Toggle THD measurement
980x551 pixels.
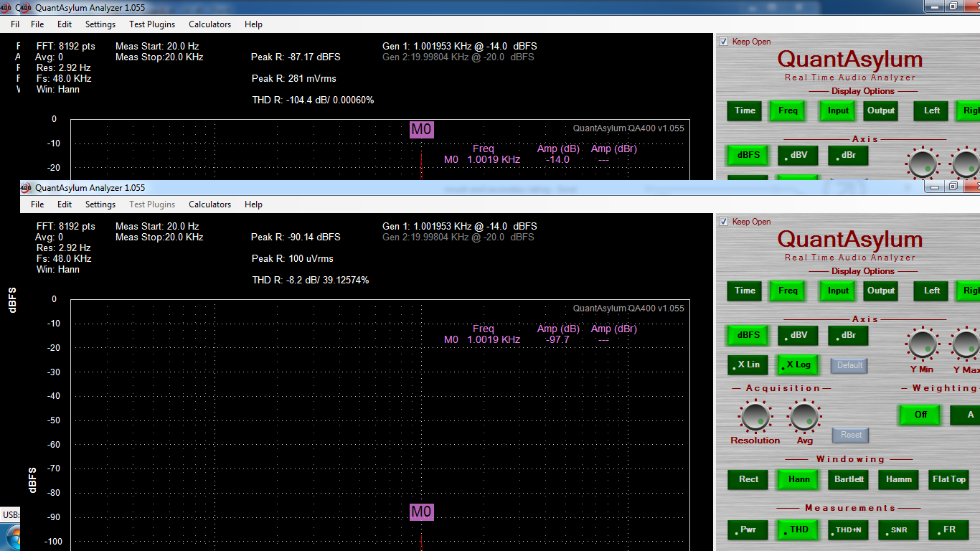click(x=798, y=530)
